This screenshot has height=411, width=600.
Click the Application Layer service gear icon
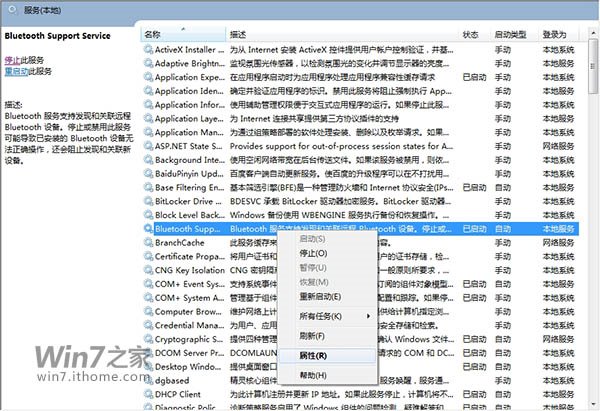click(x=148, y=118)
